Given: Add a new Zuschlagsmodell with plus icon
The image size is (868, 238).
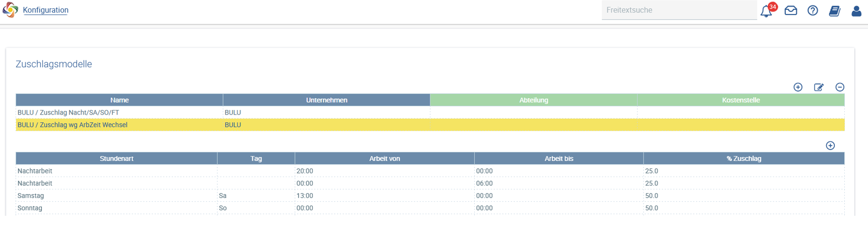Looking at the screenshot, I should click(798, 87).
